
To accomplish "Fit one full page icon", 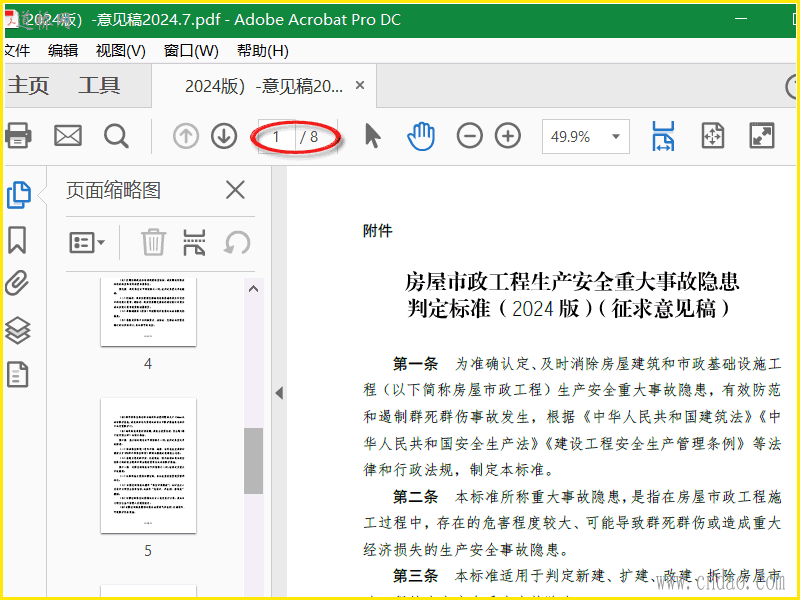I will click(x=713, y=136).
